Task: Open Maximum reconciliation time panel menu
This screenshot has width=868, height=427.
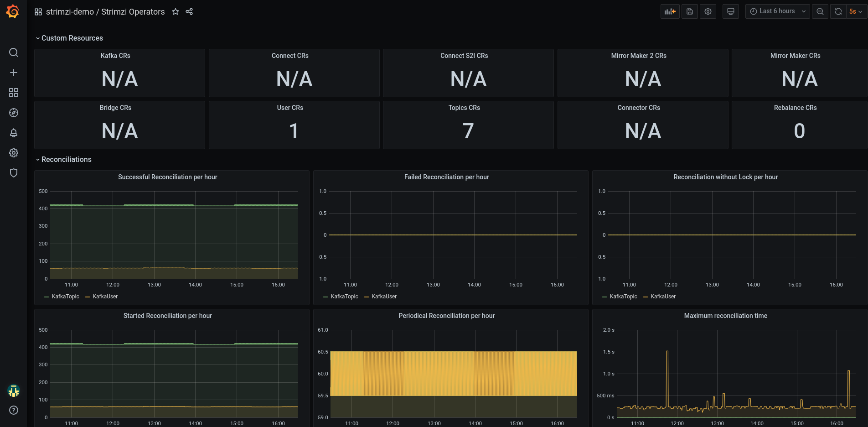Action: [726, 316]
